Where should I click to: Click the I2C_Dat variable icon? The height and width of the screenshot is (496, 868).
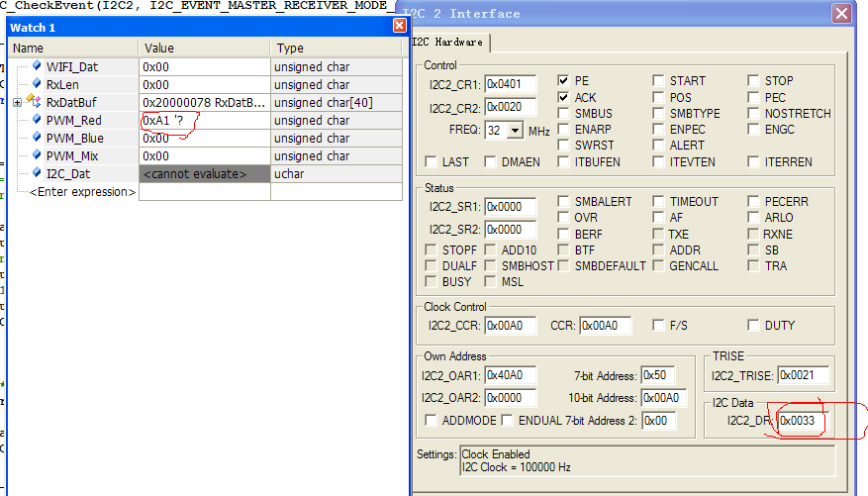tap(37, 172)
